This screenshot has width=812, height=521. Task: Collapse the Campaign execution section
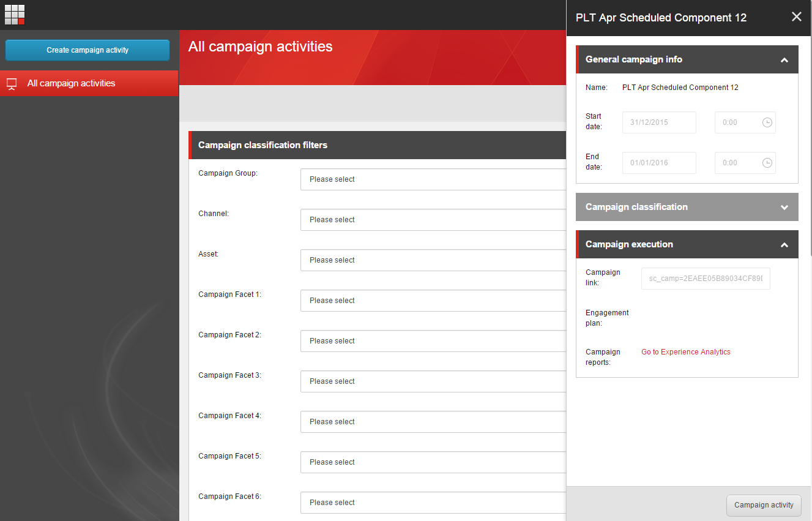(x=784, y=245)
